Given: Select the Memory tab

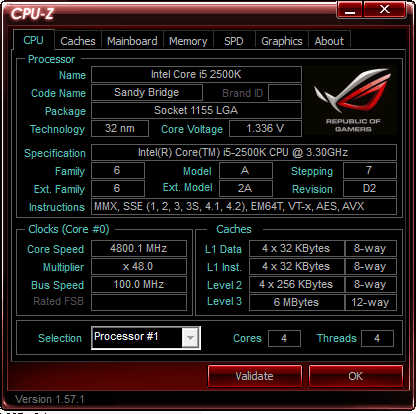Looking at the screenshot, I should click(x=188, y=41).
